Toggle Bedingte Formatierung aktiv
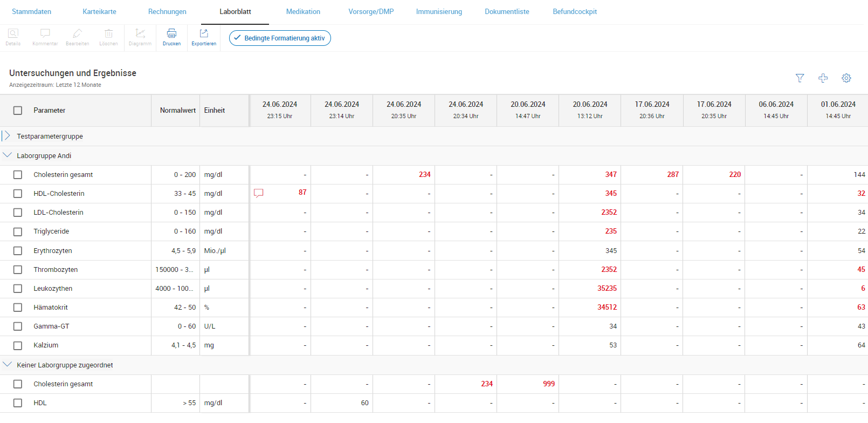 280,38
